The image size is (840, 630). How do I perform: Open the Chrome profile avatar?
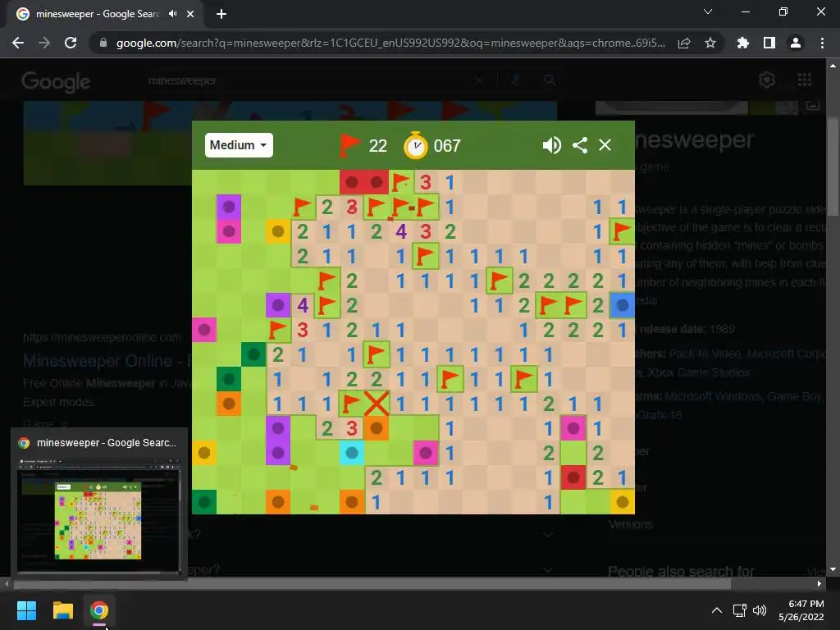(796, 43)
